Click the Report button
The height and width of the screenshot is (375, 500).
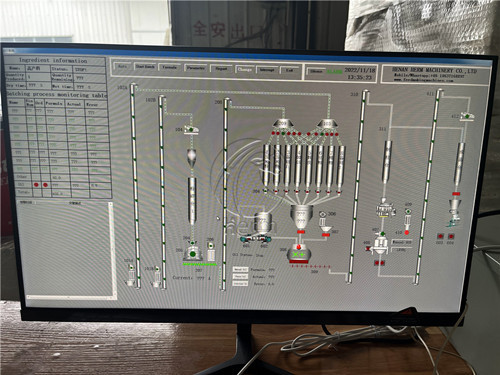221,69
